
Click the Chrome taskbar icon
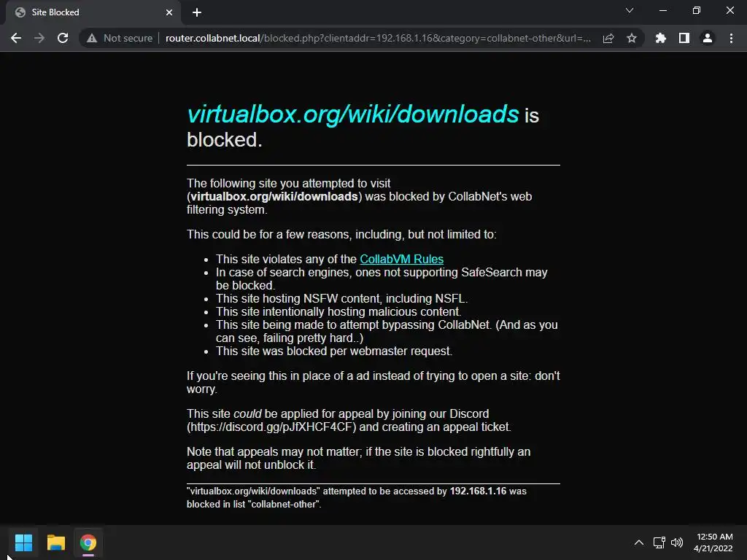[x=88, y=542]
